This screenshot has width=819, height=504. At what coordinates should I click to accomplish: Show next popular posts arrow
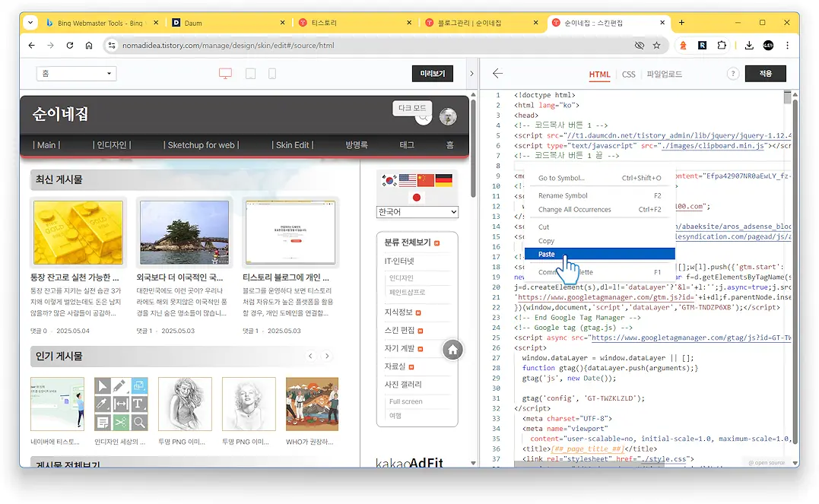pyautogui.click(x=327, y=357)
